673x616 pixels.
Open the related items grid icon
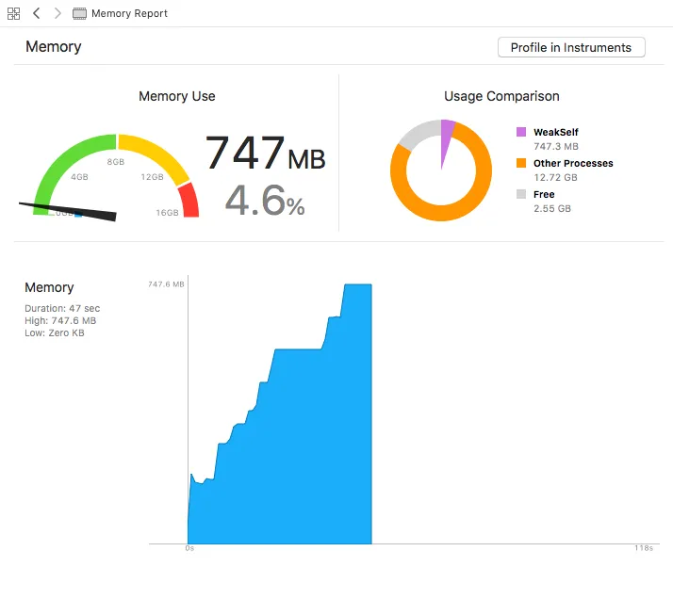pos(14,13)
